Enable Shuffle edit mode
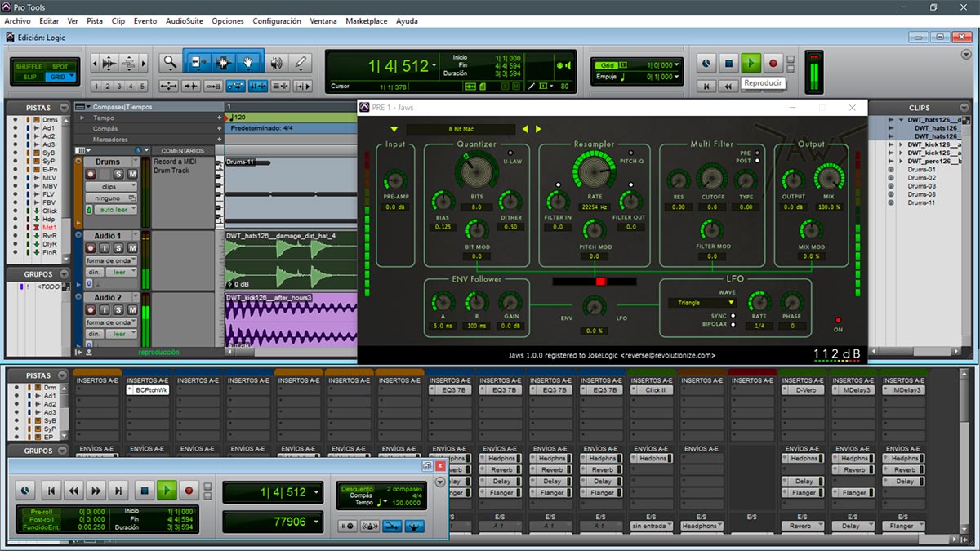Image resolution: width=980 pixels, height=551 pixels. tap(29, 66)
